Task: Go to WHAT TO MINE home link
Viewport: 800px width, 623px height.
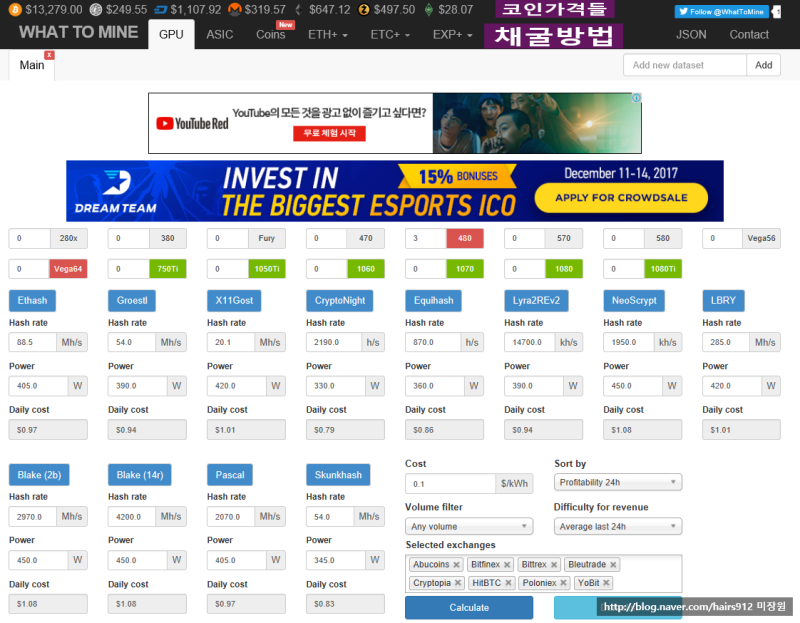Action: (79, 32)
